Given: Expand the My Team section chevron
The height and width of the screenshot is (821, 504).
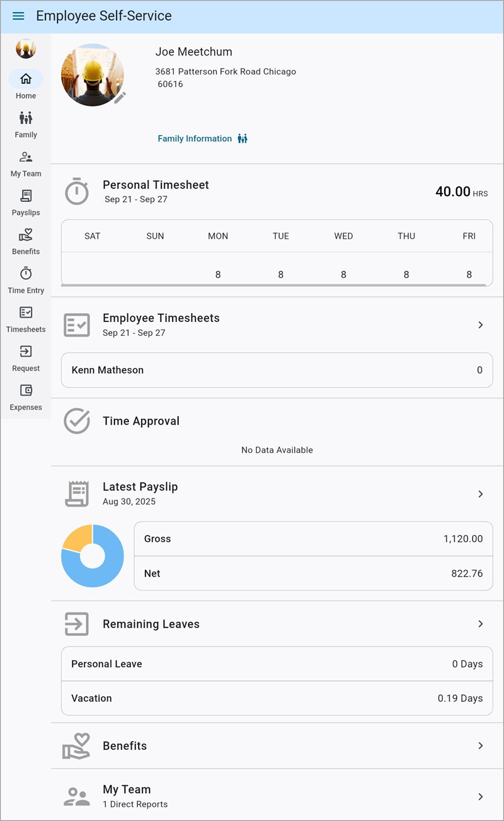Looking at the screenshot, I should (480, 796).
